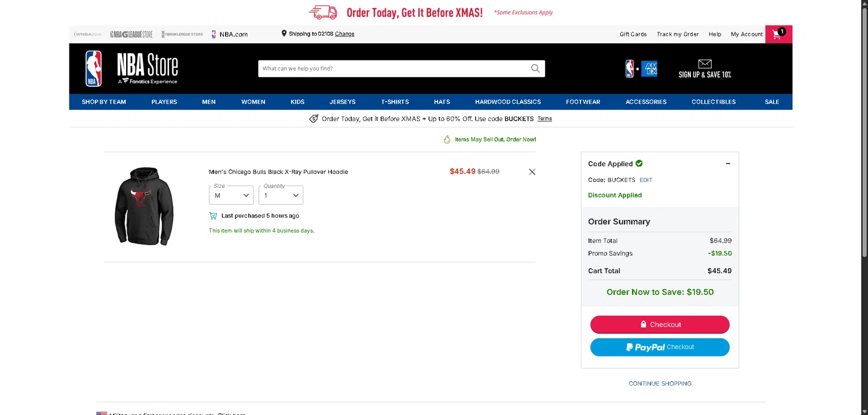Go to NBA.com link with logo
The image size is (868, 415).
pos(230,34)
